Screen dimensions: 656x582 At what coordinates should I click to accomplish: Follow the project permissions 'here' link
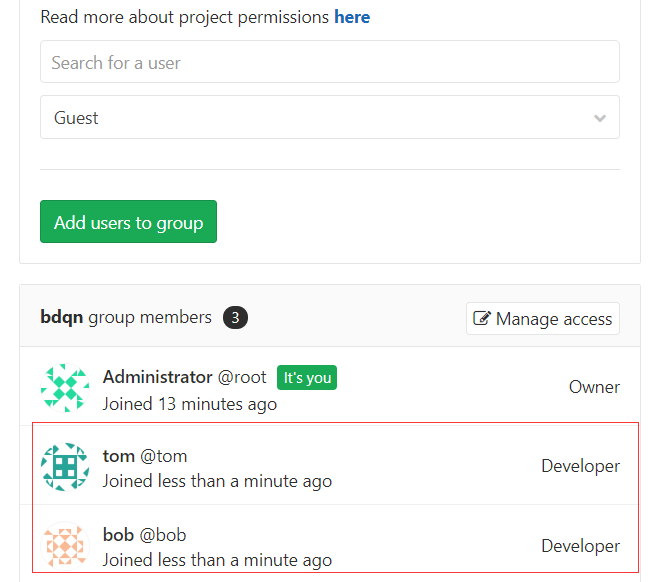[352, 17]
